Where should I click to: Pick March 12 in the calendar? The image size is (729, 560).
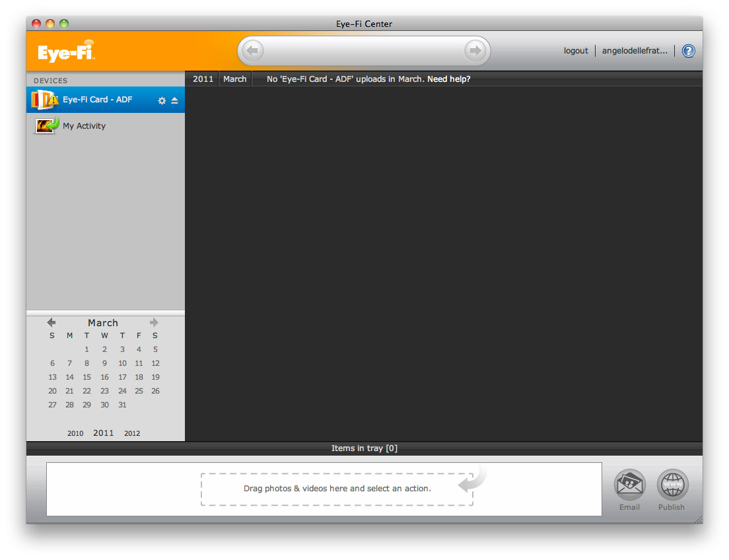click(x=155, y=363)
